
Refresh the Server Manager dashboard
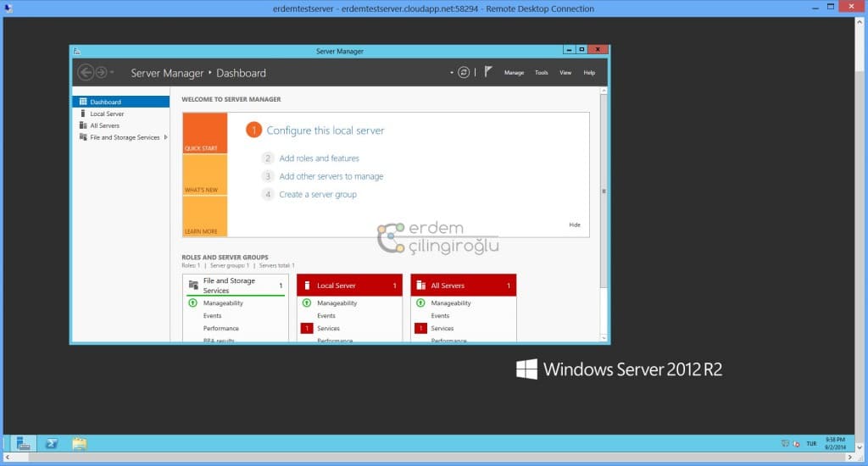[x=464, y=73]
